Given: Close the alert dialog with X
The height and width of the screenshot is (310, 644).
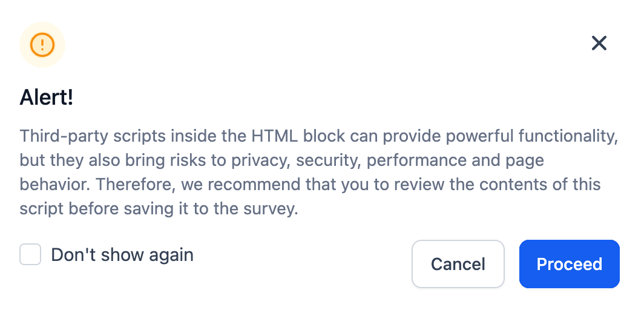Looking at the screenshot, I should coord(599,43).
